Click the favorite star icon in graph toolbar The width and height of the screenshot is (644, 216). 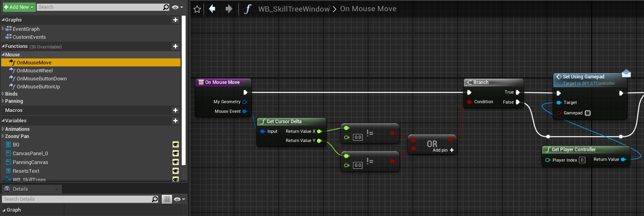click(x=197, y=9)
